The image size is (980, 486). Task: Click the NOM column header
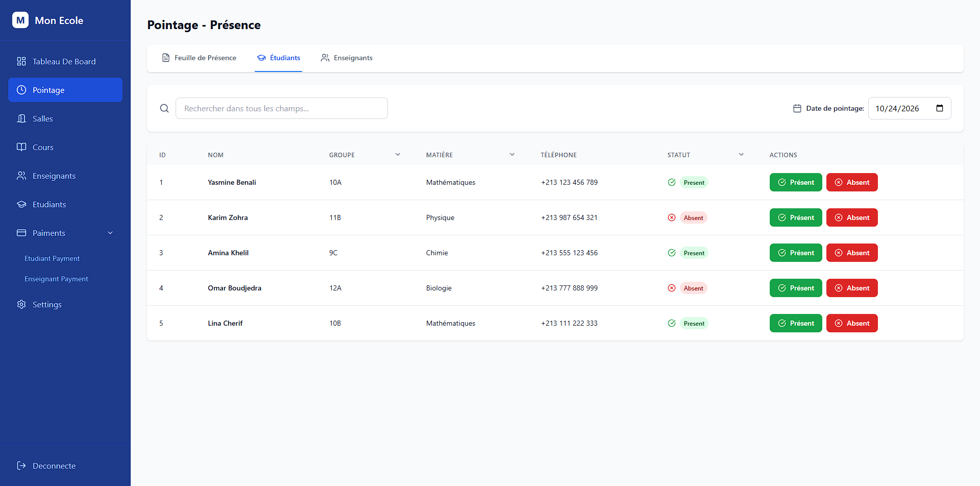215,155
